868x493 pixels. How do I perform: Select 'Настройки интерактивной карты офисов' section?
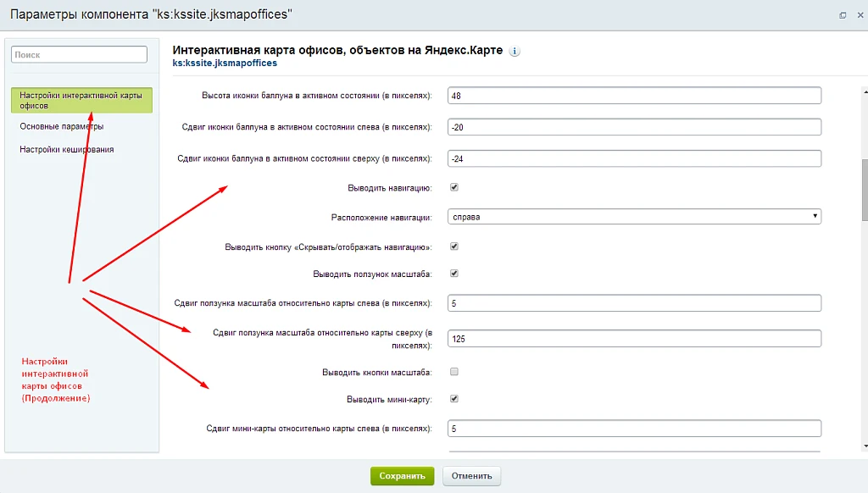click(81, 100)
